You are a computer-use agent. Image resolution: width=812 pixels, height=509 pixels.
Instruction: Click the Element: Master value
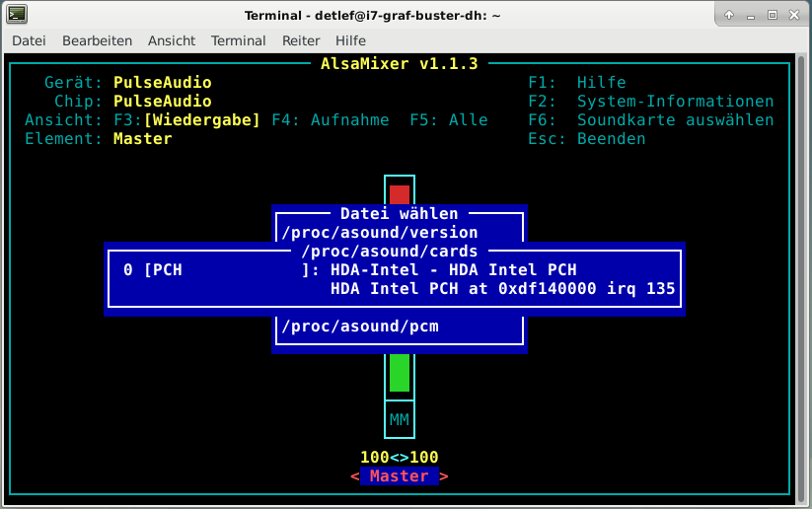[142, 139]
